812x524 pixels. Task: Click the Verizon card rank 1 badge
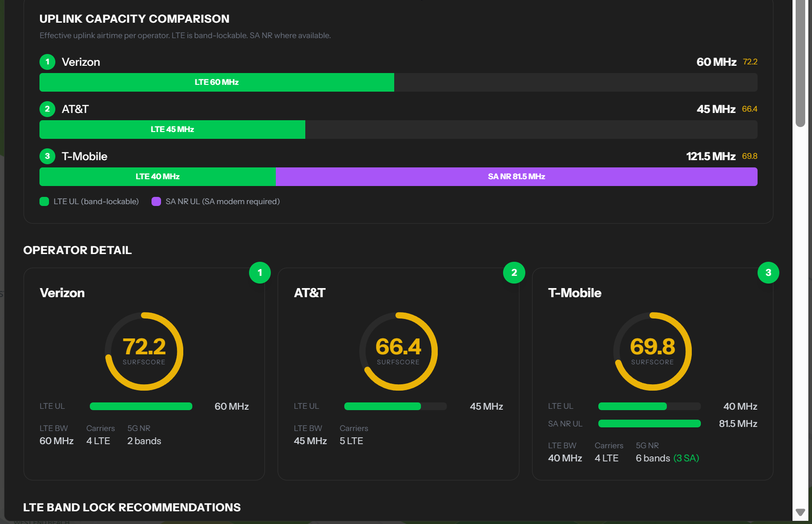[x=260, y=273]
